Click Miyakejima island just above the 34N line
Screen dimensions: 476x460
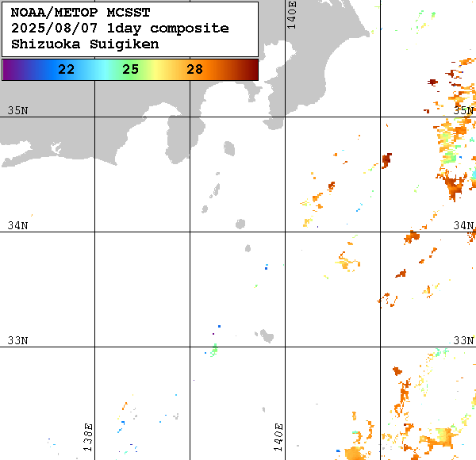240,224
